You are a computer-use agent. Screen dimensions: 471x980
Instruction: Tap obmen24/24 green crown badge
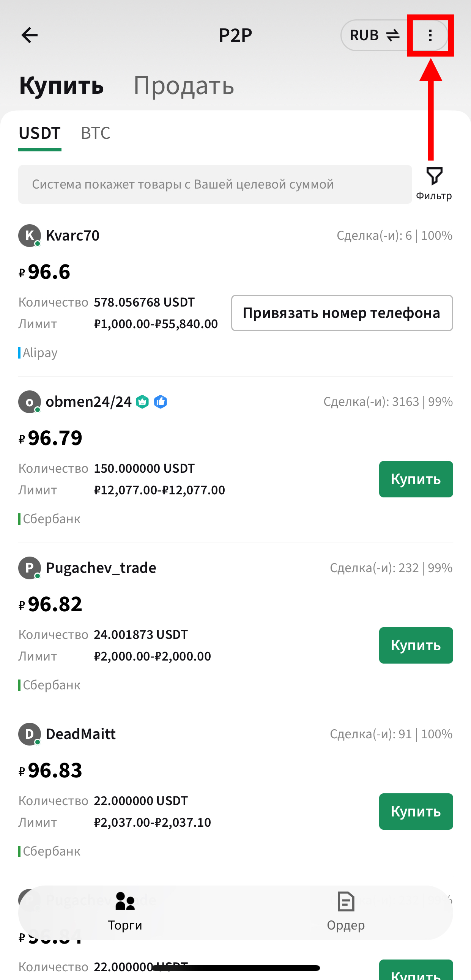point(142,402)
